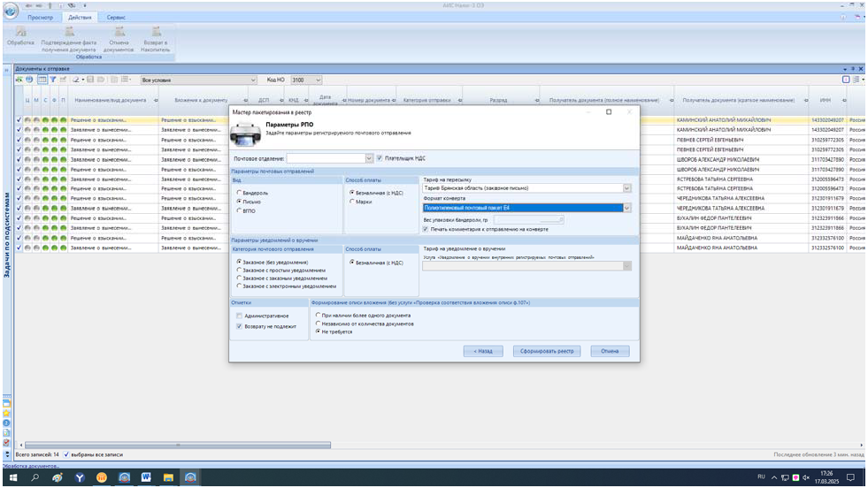The image size is (868, 488).
Task: Click the star favorites icon in the left sidebar
Action: 7,412
